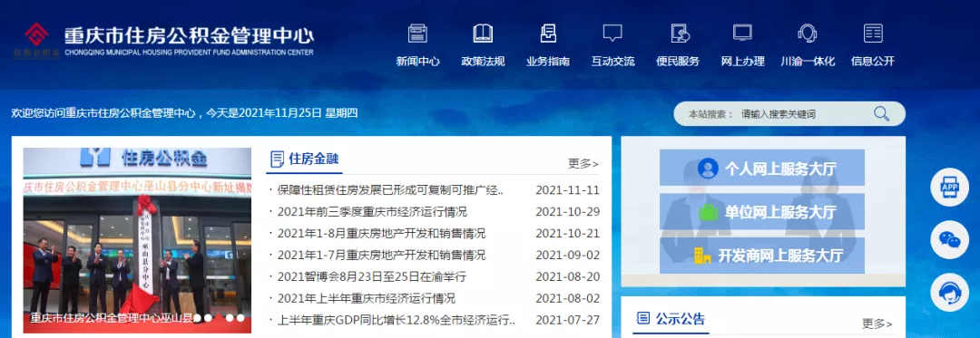Click the date 2021-10-29

click(567, 212)
